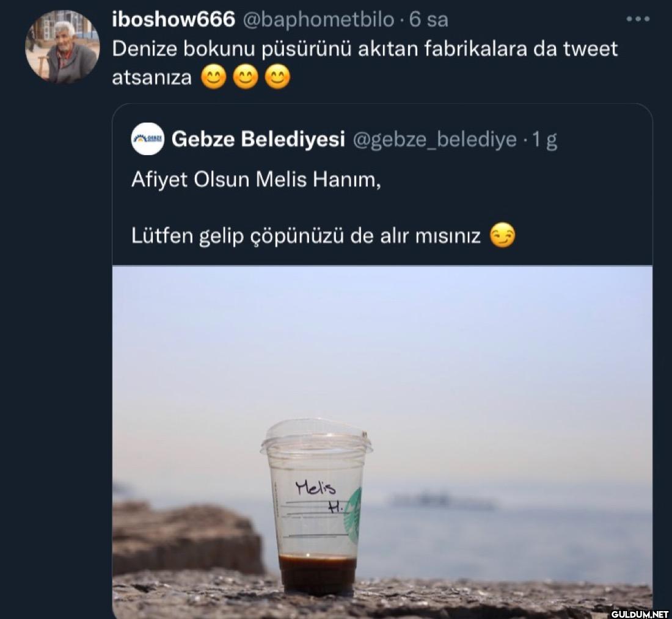This screenshot has width=672, height=619.
Task: Click the "Lütfen gelip çöpünüzü" quoted text
Action: [x=306, y=236]
